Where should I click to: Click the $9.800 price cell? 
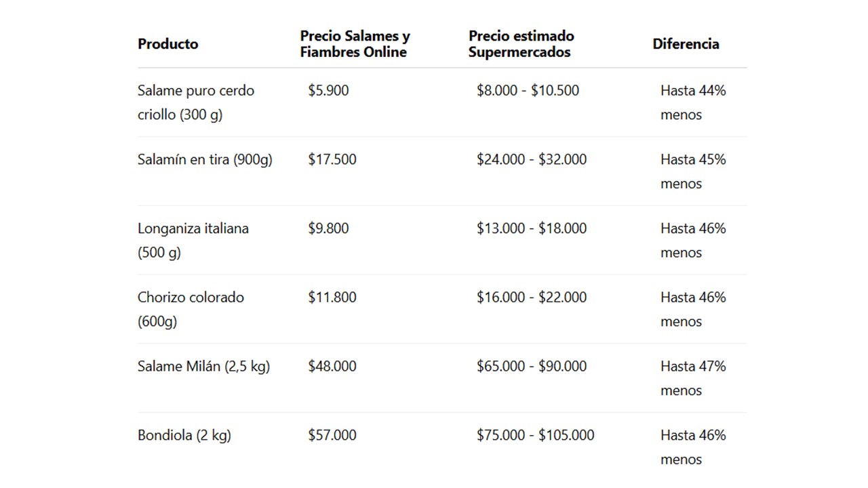point(328,228)
